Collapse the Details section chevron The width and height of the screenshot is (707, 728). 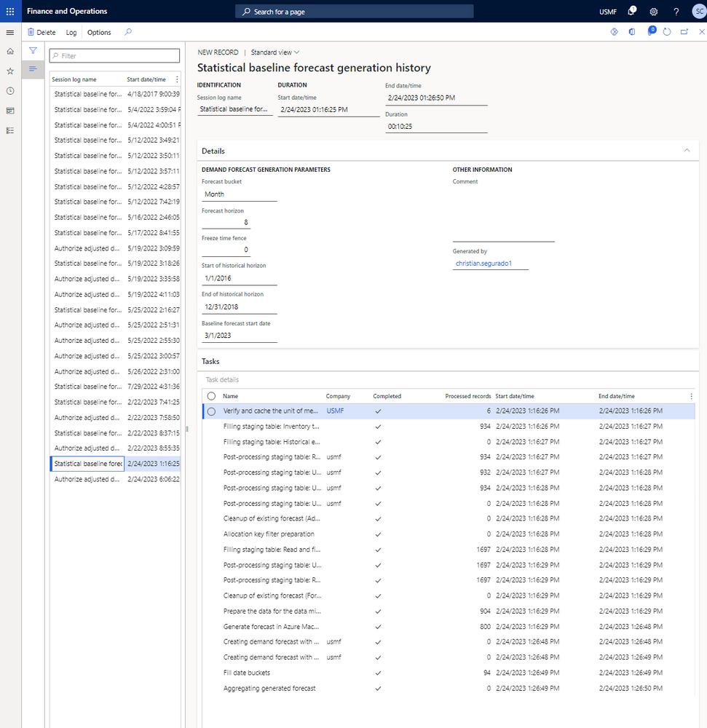[687, 151]
